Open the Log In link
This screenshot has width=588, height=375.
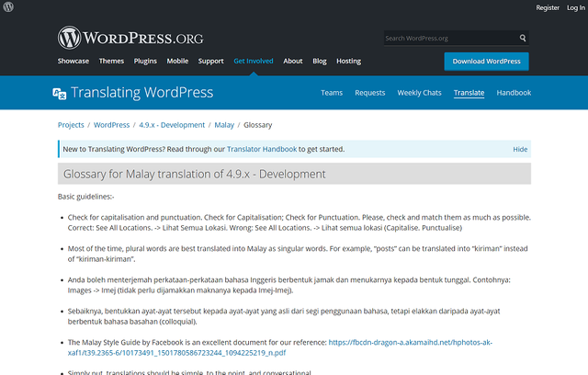pos(576,7)
